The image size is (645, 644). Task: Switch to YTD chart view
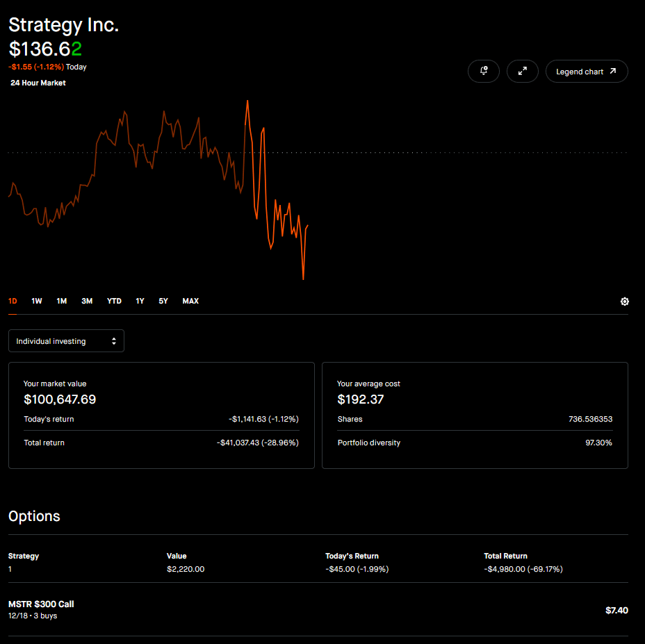point(114,301)
